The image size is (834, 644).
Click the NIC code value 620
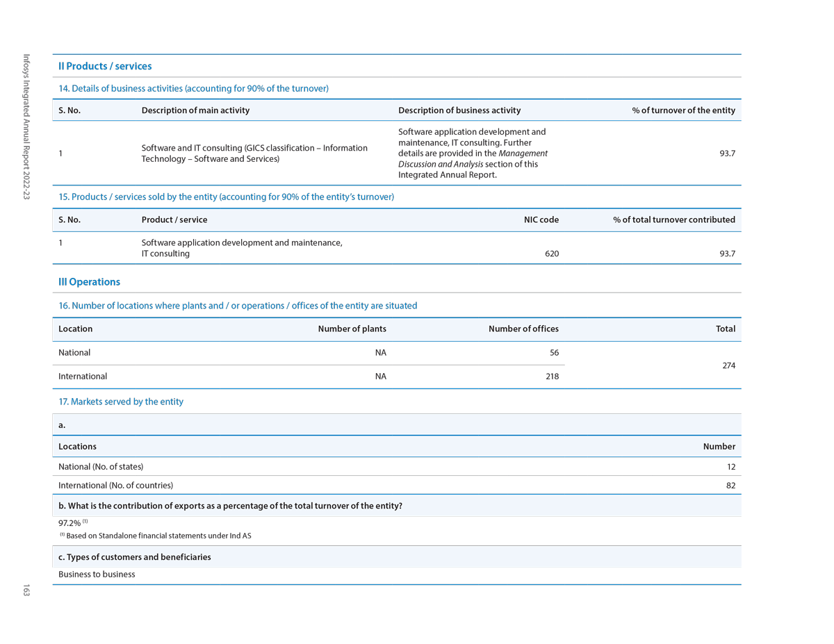coord(551,254)
